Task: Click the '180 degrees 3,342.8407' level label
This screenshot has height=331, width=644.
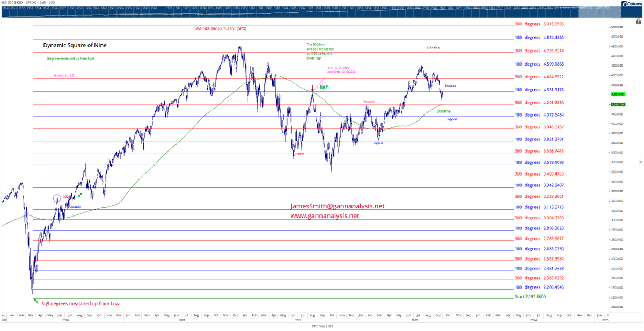Action: tap(539, 185)
